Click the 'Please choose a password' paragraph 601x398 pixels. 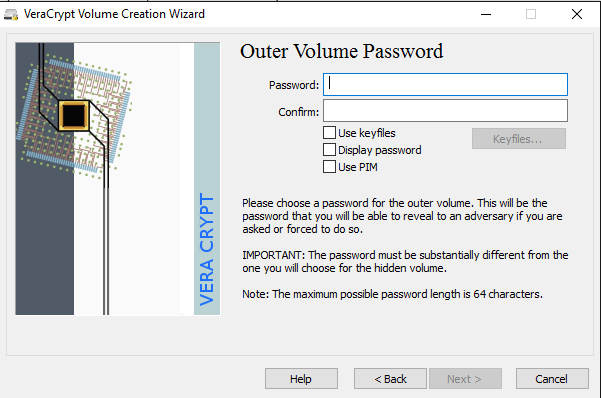402,216
